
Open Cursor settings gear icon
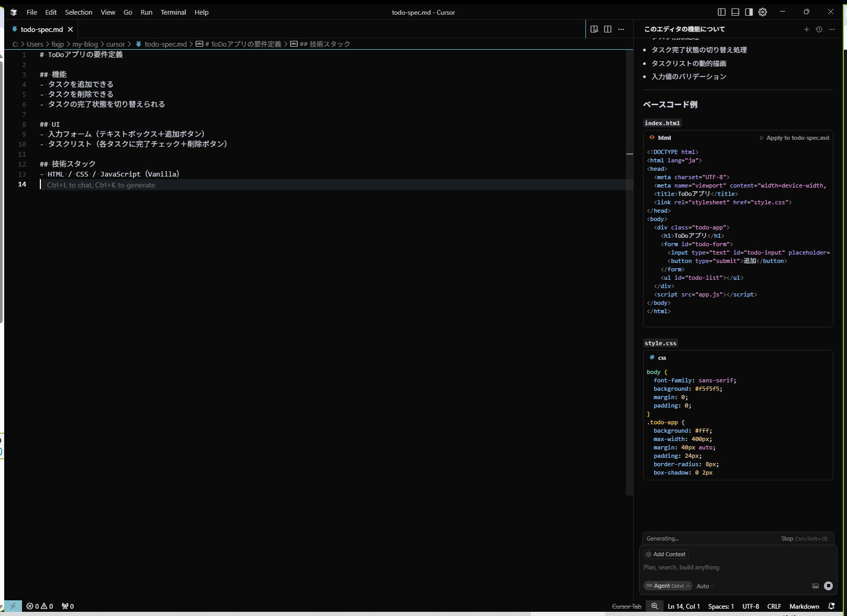pos(763,12)
